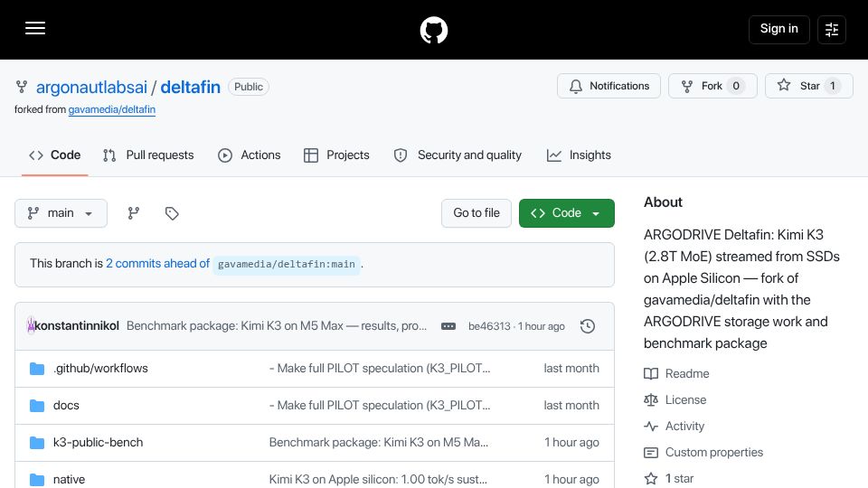Switch to the Code tab
The width and height of the screenshot is (868, 488).
click(55, 155)
